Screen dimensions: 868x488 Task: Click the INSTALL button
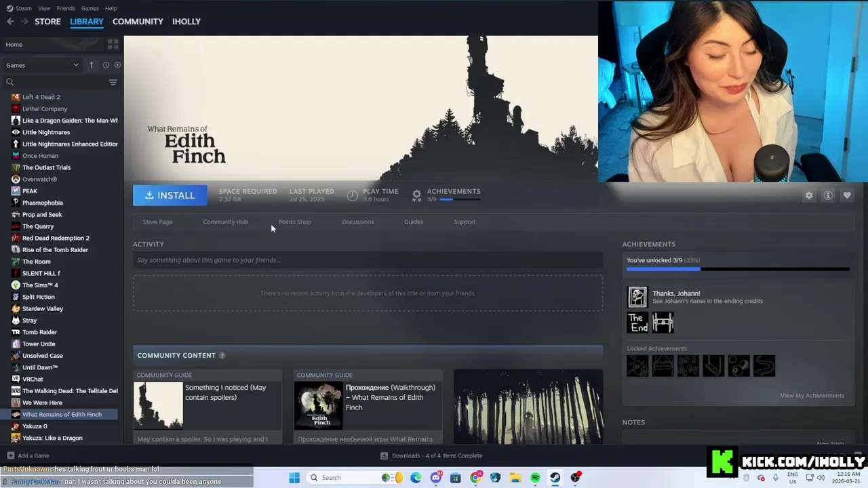click(x=170, y=195)
